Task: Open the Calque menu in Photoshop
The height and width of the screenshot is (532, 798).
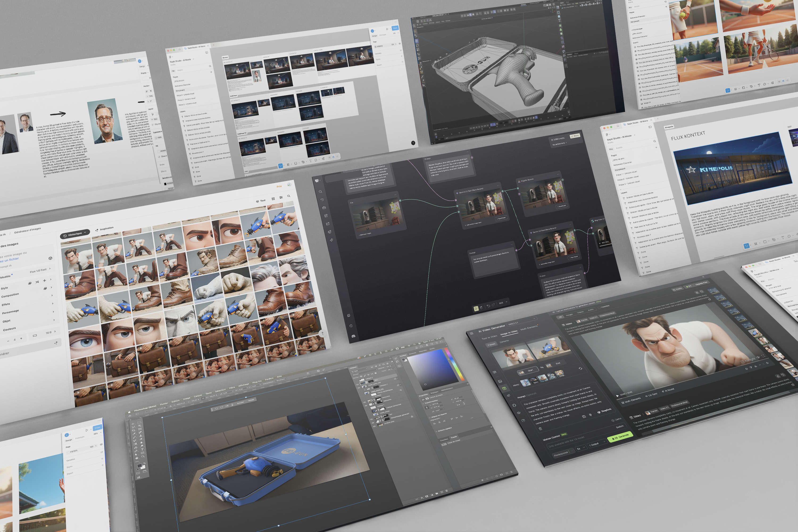Action: [198, 396]
